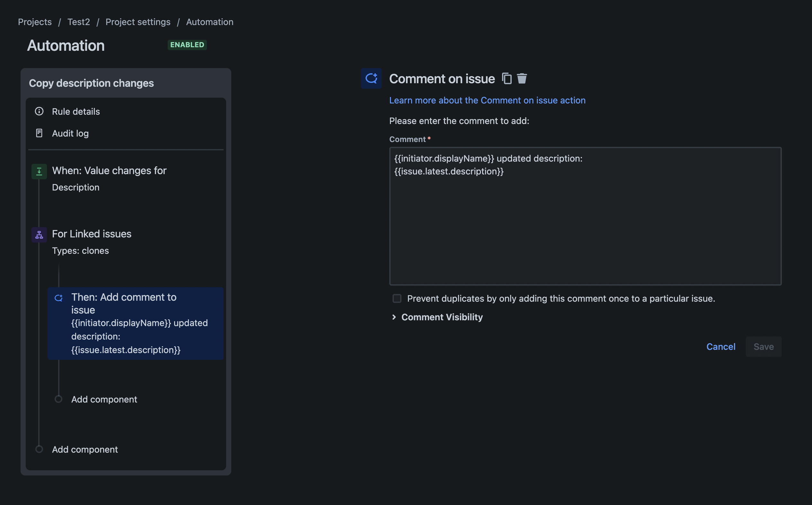Viewport: 812px width, 505px height.
Task: Open the Audit log via its icon
Action: coord(39,133)
